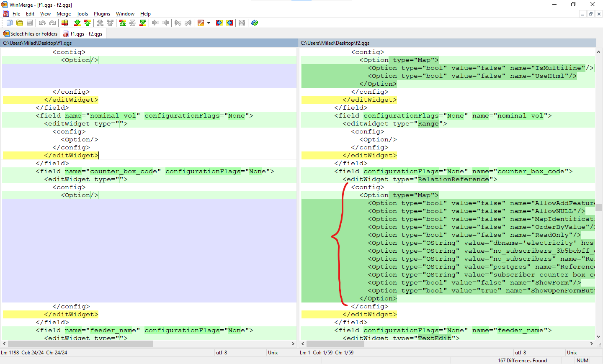Click 'IsMultiline' option line in right pane
The image size is (603, 364).
point(481,68)
